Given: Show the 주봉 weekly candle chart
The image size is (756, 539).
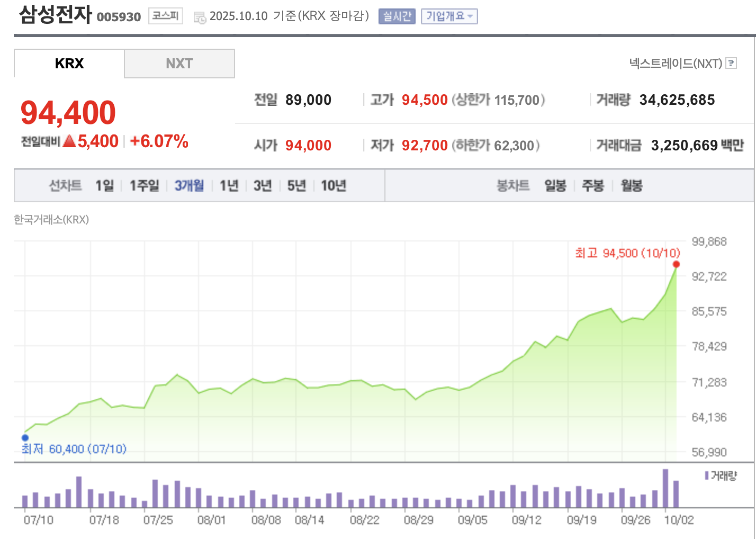Looking at the screenshot, I should point(593,185).
